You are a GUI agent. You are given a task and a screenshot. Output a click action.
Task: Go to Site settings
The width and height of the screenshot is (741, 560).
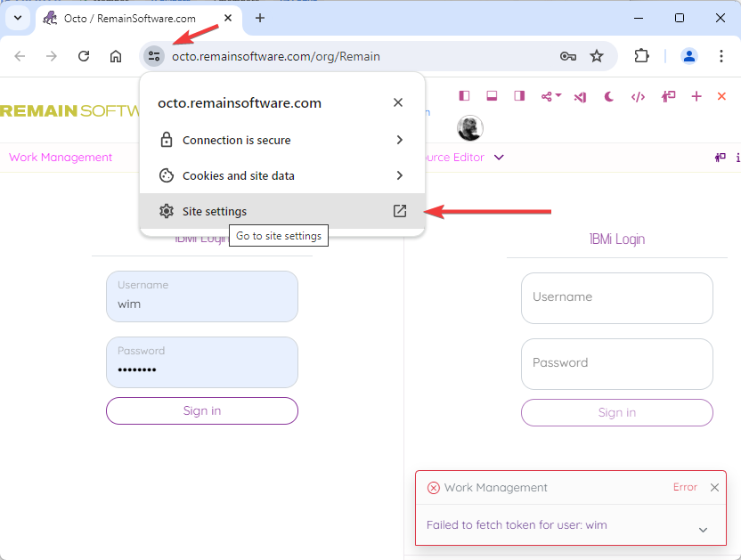pos(282,211)
